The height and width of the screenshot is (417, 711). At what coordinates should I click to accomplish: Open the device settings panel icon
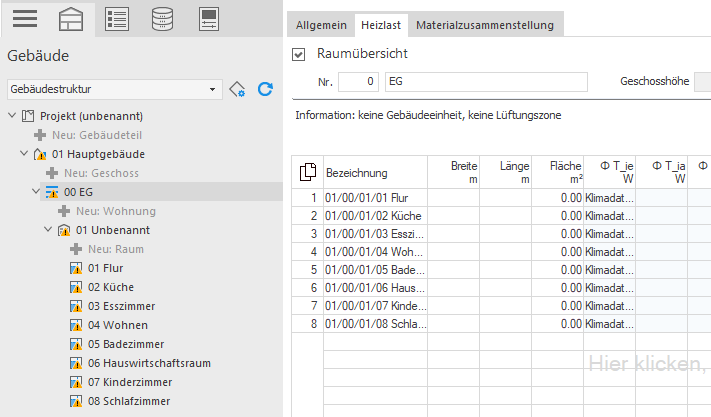[x=209, y=19]
